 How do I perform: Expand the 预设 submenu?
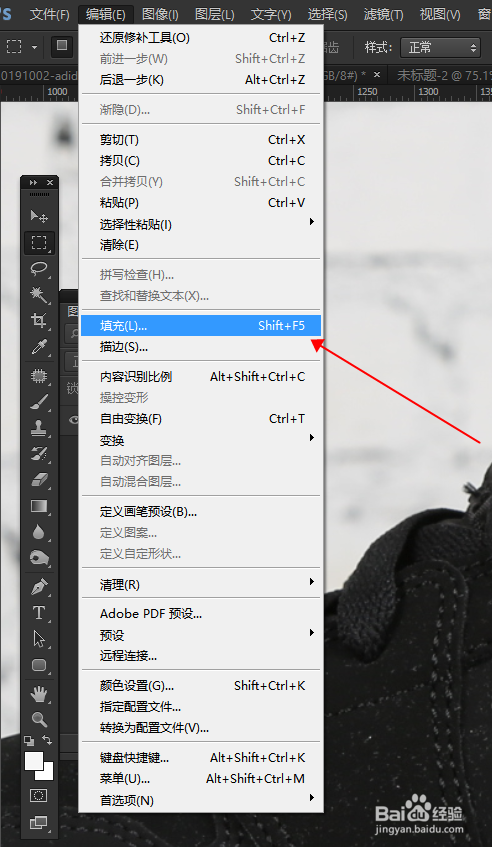click(201, 635)
